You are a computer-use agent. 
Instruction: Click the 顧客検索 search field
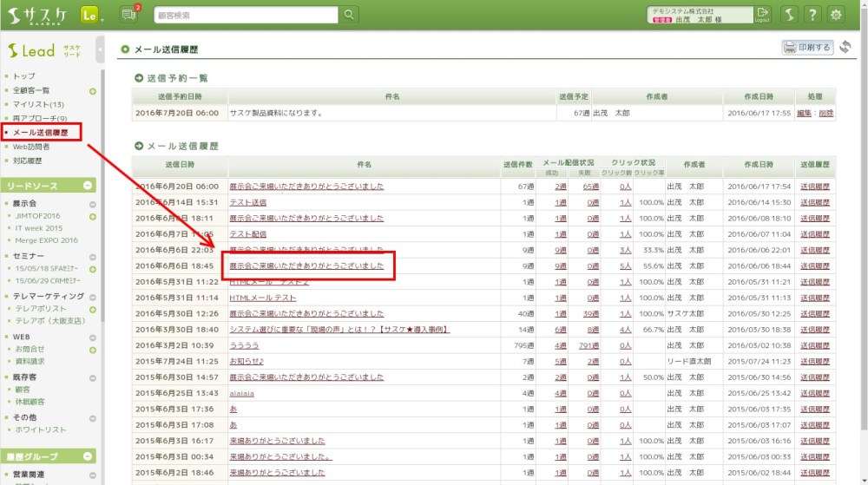(245, 15)
